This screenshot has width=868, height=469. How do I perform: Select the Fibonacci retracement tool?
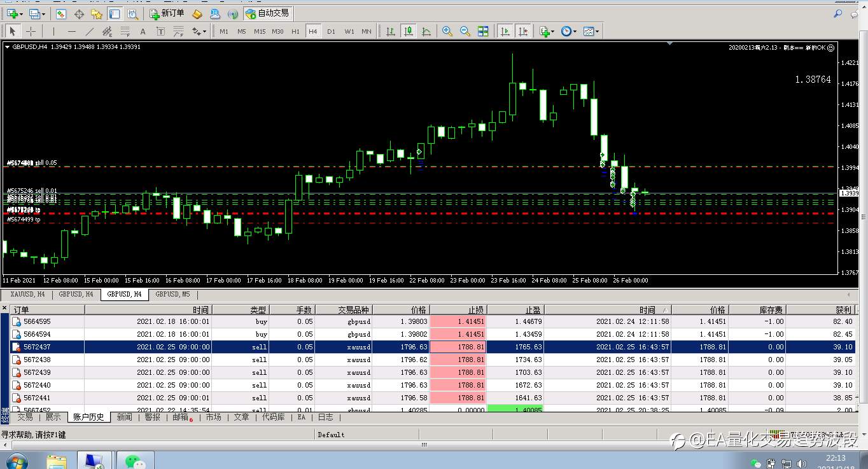(x=125, y=31)
